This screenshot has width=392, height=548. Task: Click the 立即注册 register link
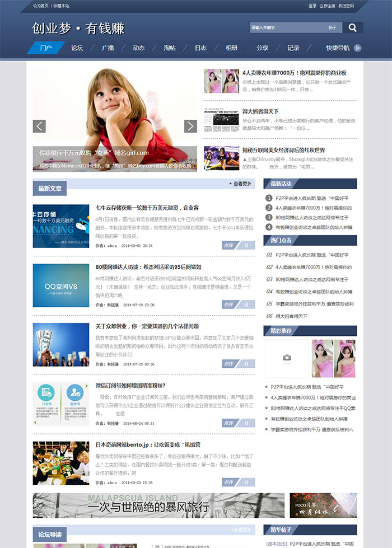coord(327,6)
